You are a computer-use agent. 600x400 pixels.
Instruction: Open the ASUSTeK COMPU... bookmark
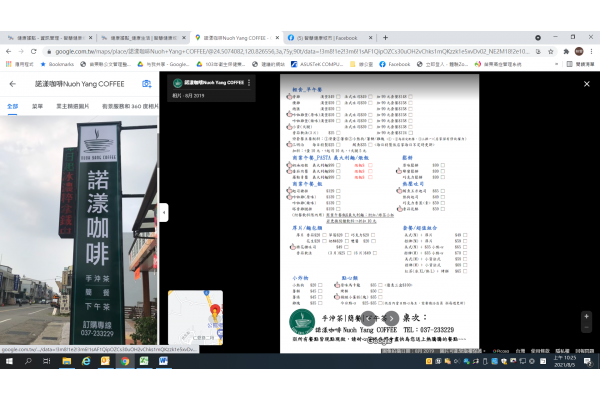317,64
